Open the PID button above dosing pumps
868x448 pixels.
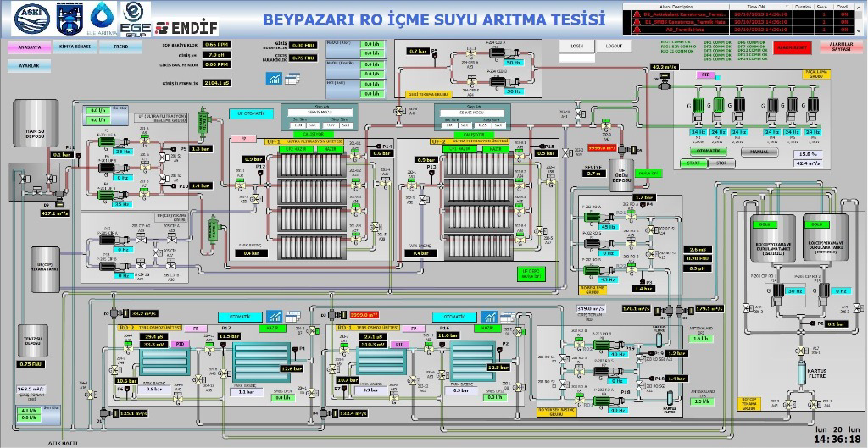(705, 75)
